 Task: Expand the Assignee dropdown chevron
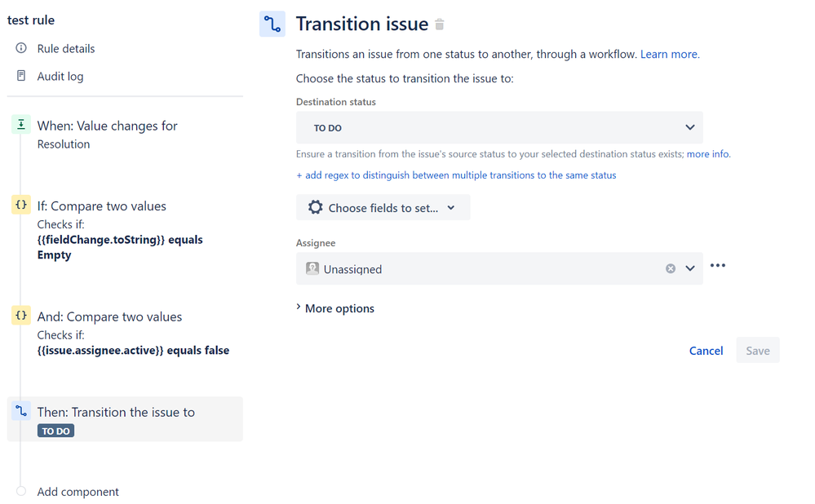click(689, 268)
